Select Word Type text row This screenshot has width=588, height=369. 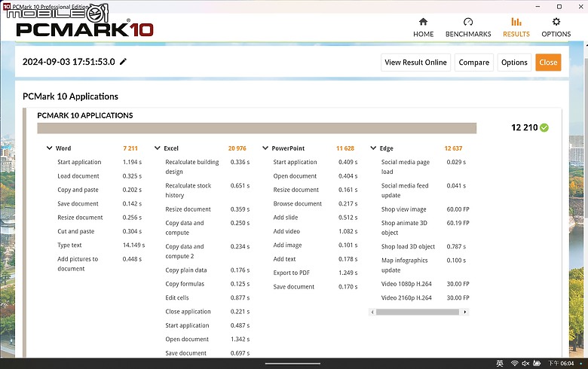[100, 245]
